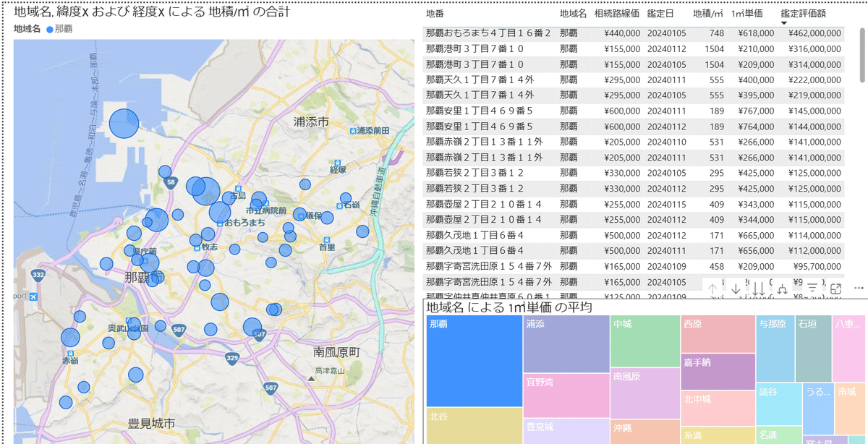
Task: Select the 南風原 tile in the treemap
Action: tap(645, 393)
